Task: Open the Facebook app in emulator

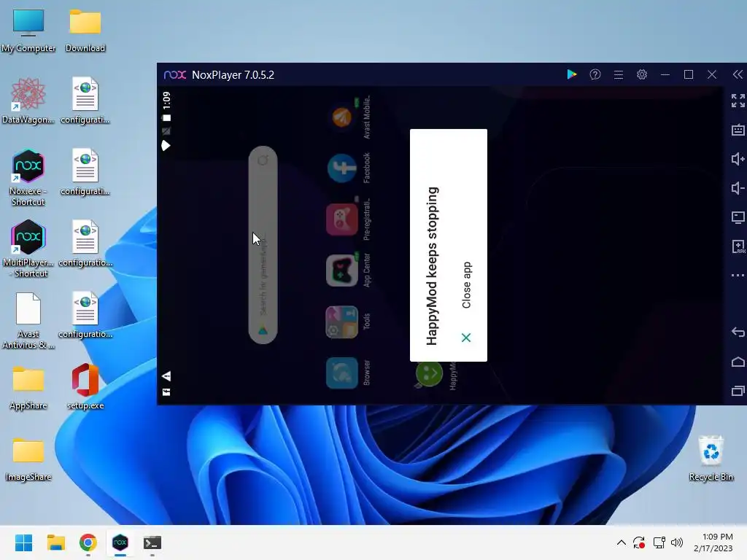Action: [x=342, y=168]
